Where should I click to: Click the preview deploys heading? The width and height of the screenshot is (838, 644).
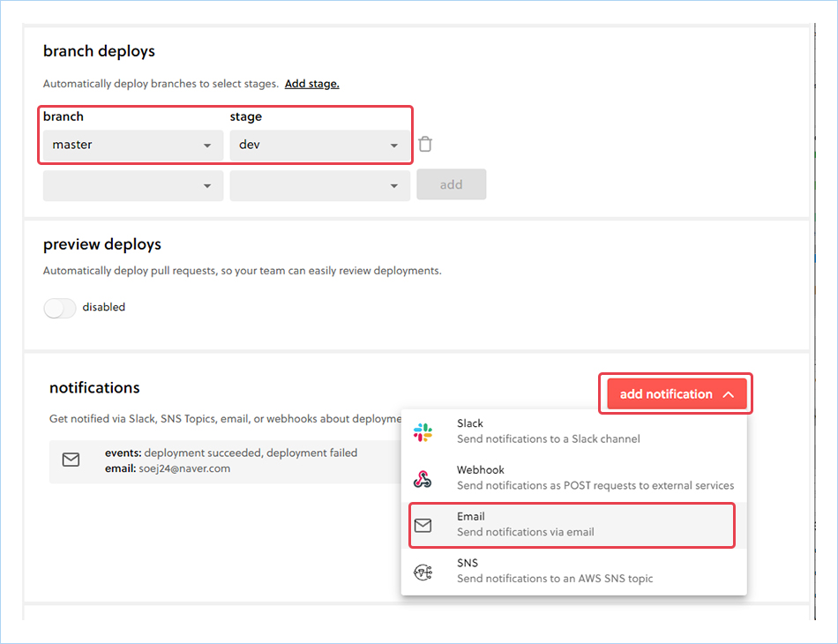click(x=102, y=244)
